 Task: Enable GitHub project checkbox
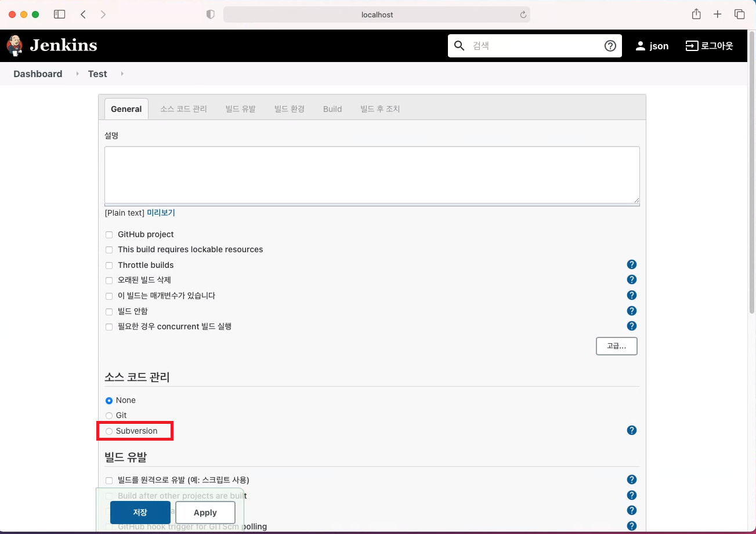coord(109,235)
